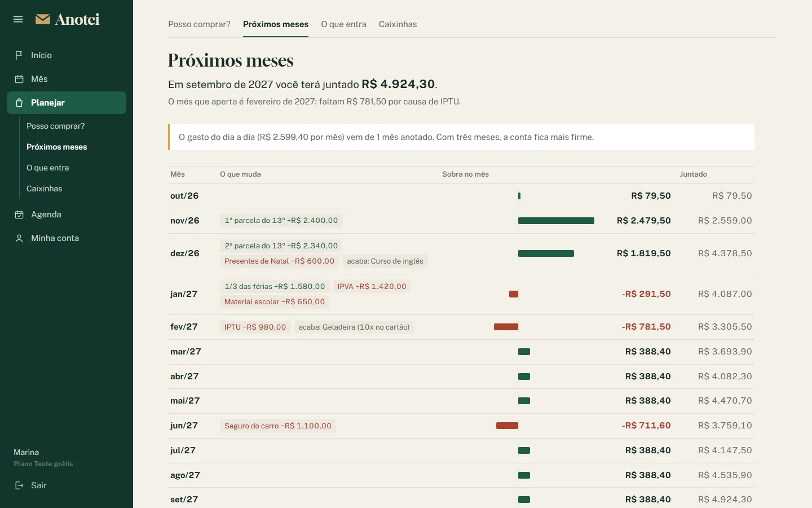Image resolution: width=812 pixels, height=508 pixels.
Task: Open the Caixinhas tab
Action: pyautogui.click(x=398, y=24)
